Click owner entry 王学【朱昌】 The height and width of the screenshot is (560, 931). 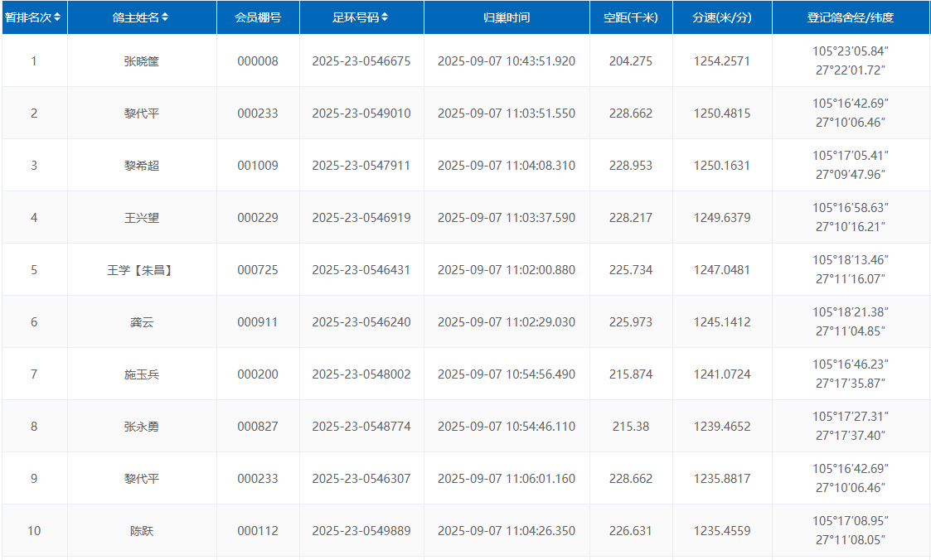(x=142, y=270)
